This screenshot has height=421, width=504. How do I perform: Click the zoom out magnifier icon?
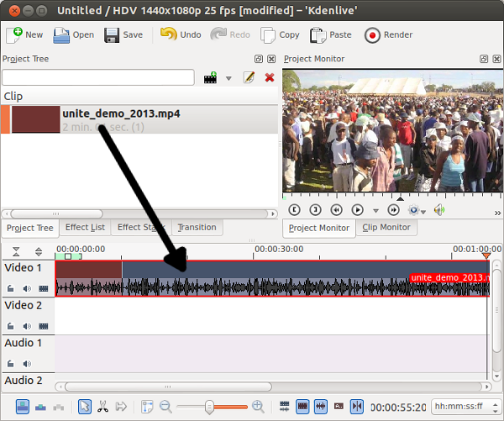165,407
